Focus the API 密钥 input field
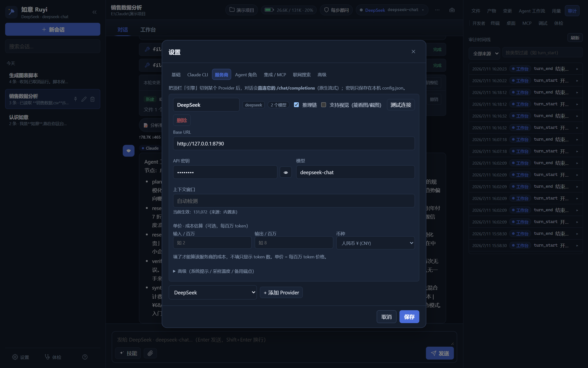Screen dimensions: 588x368 click(225, 172)
